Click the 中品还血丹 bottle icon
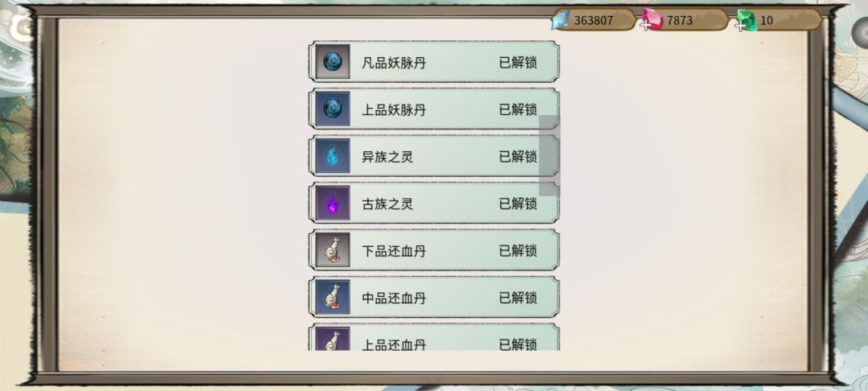The height and width of the screenshot is (391, 868). point(333,297)
